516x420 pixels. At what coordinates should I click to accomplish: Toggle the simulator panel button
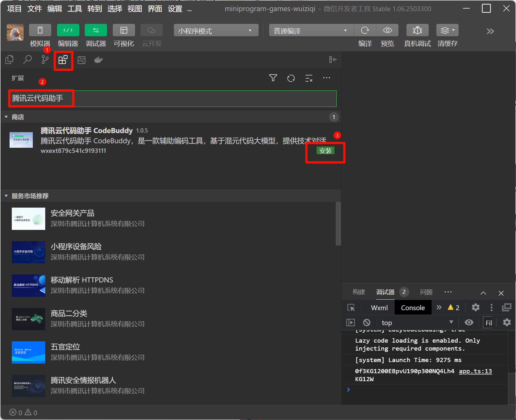(40, 31)
